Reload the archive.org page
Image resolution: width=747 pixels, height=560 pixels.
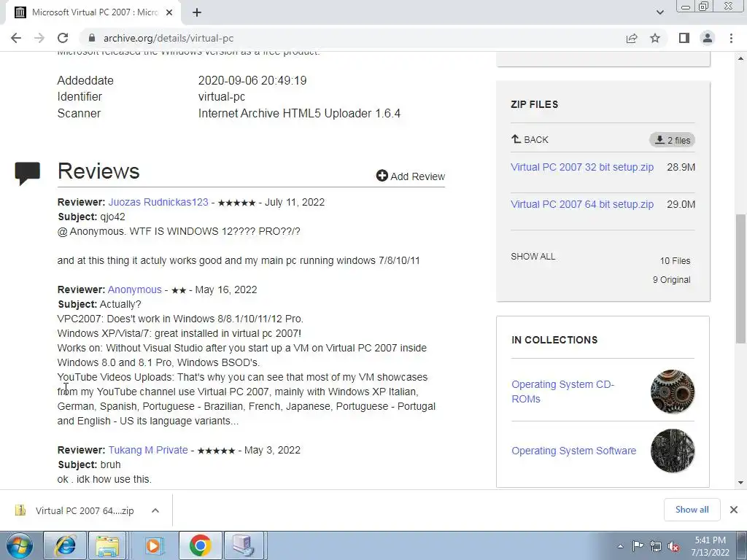pos(63,38)
